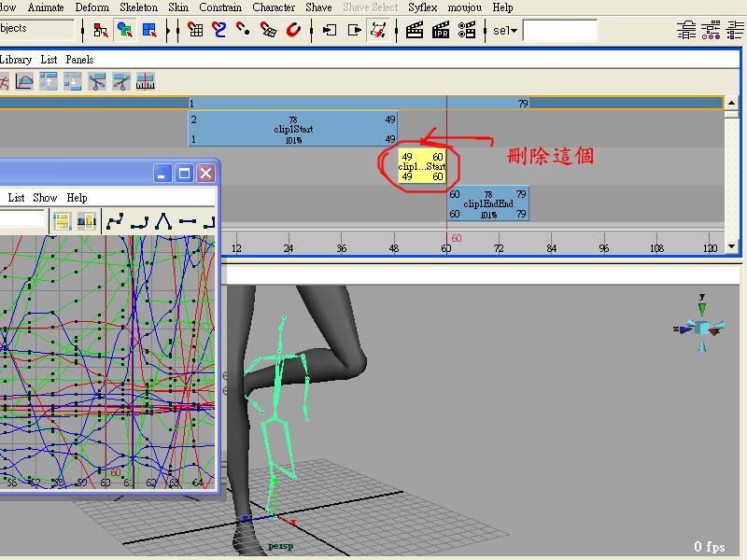Enable snap to grids magnet icon
747x560 pixels.
tap(195, 30)
